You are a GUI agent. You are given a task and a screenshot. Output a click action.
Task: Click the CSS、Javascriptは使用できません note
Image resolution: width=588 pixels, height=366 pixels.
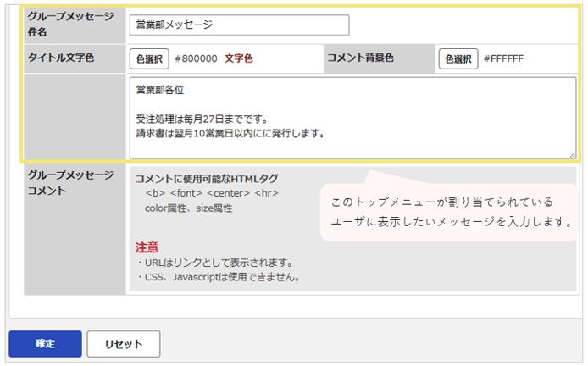click(x=219, y=277)
